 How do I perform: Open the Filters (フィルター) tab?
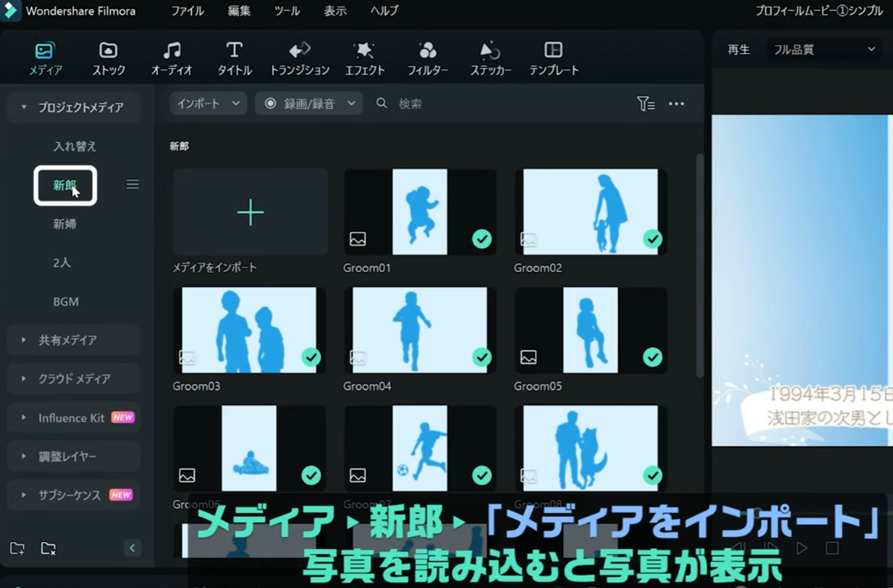(x=427, y=58)
